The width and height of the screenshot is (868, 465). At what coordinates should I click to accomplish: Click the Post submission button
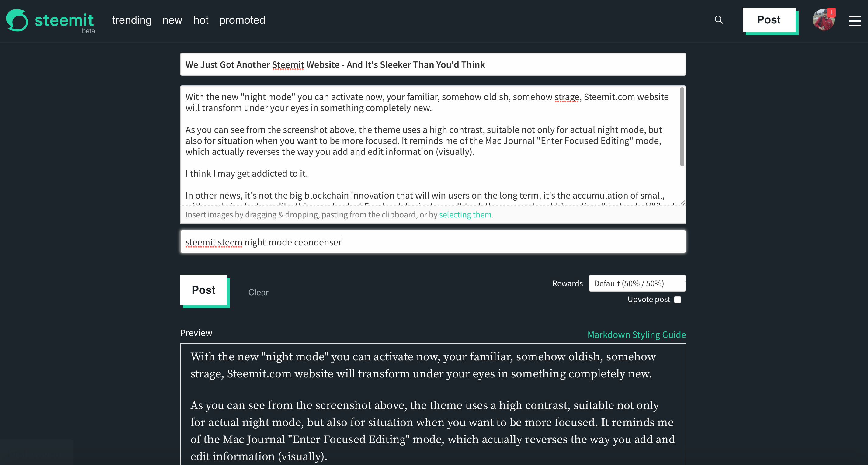pyautogui.click(x=204, y=289)
